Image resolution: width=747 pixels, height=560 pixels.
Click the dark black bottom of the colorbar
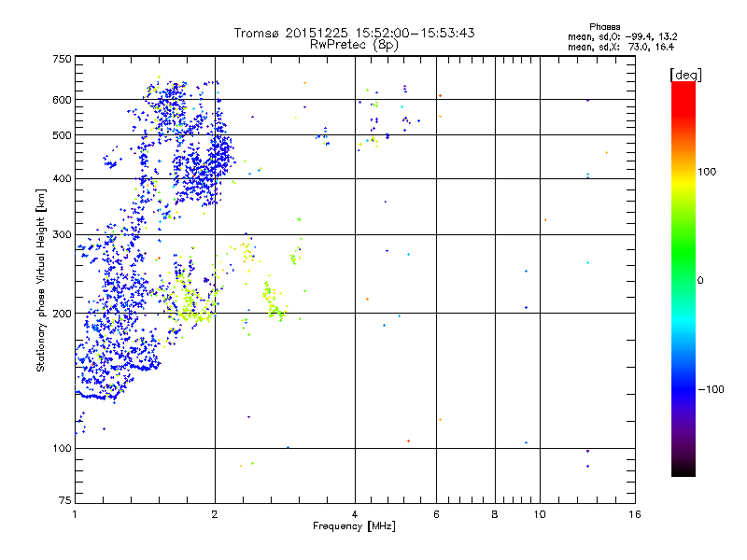coord(684,469)
